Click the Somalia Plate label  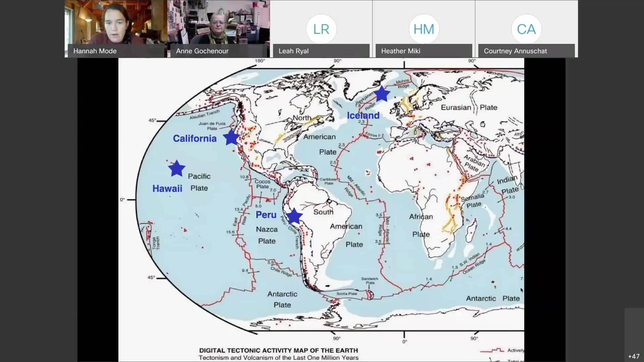pos(473,201)
